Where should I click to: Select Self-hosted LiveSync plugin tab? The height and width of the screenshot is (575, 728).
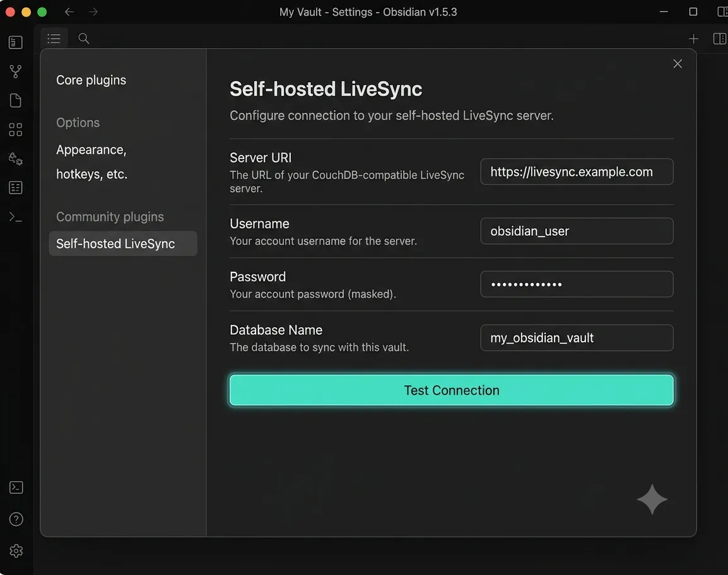[123, 243]
